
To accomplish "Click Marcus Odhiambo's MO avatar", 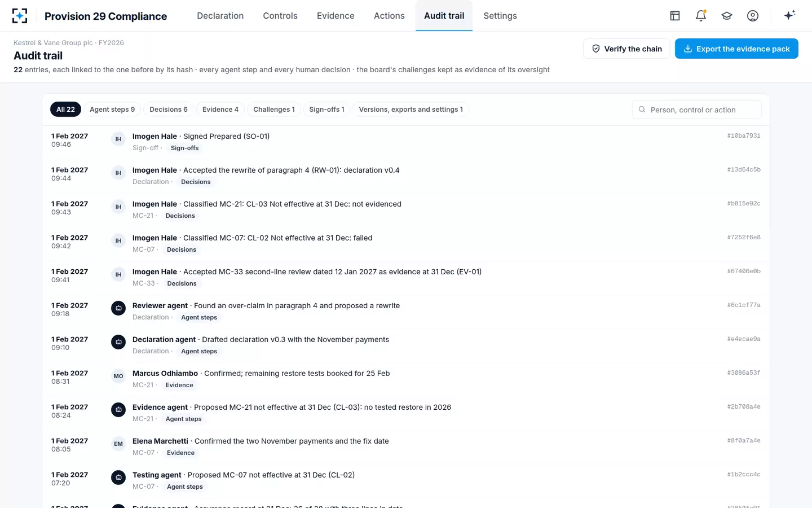I will click(118, 376).
